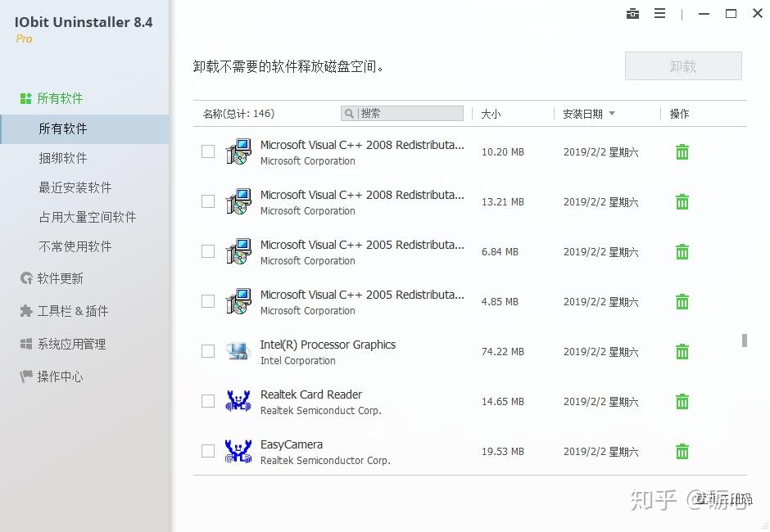
Task: Click the EasyCamera name text
Action: pos(291,444)
